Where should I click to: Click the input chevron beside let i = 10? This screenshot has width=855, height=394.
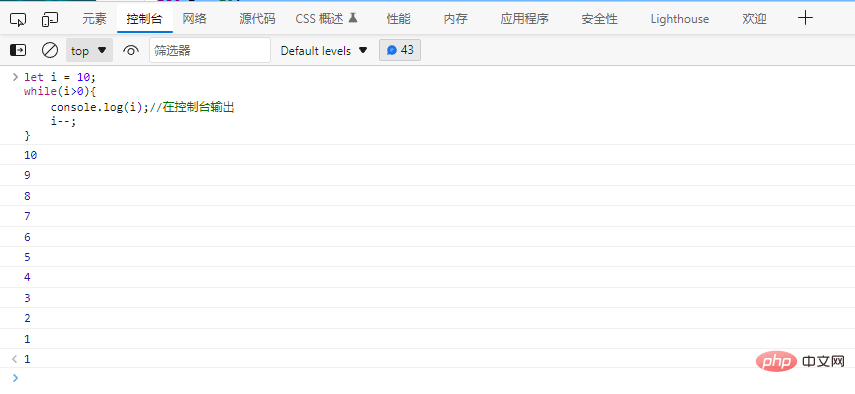click(x=15, y=76)
